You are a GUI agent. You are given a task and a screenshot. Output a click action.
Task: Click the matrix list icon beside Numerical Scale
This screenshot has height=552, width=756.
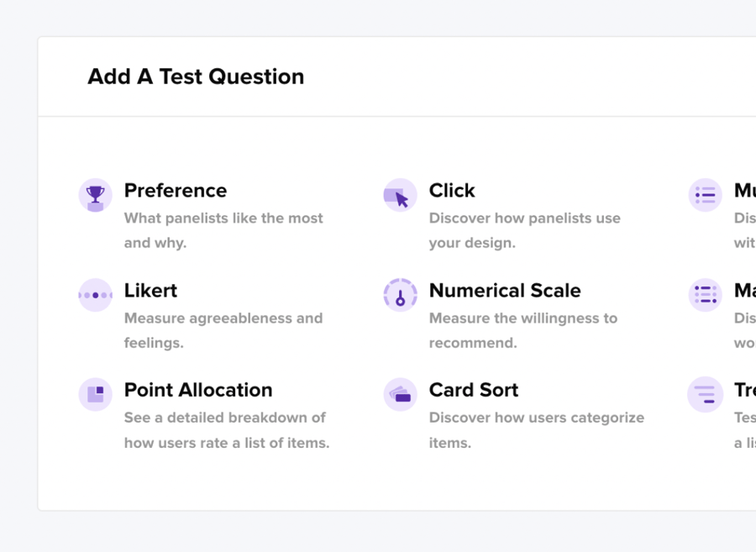click(x=705, y=295)
